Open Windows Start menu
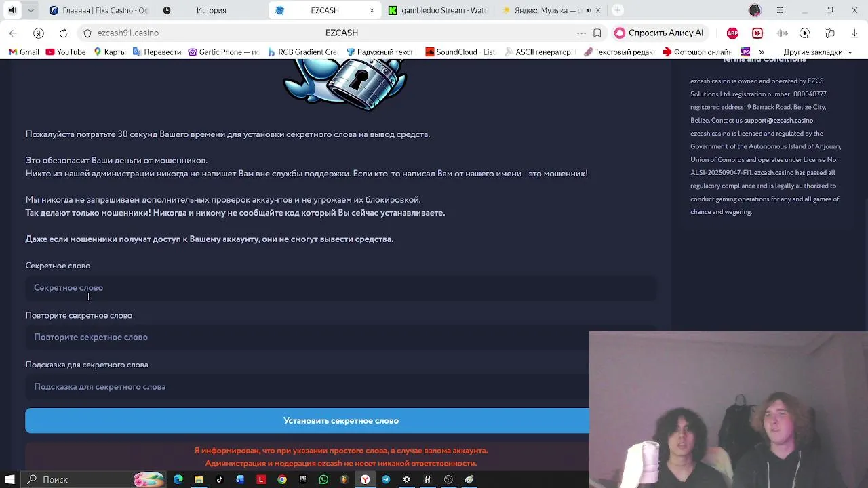868x488 pixels. pyautogui.click(x=10, y=479)
